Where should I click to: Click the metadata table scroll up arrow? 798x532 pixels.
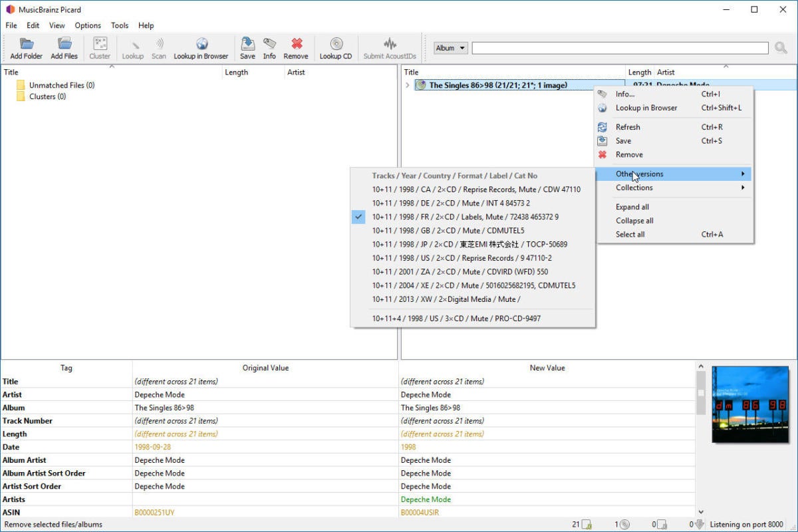pos(701,366)
